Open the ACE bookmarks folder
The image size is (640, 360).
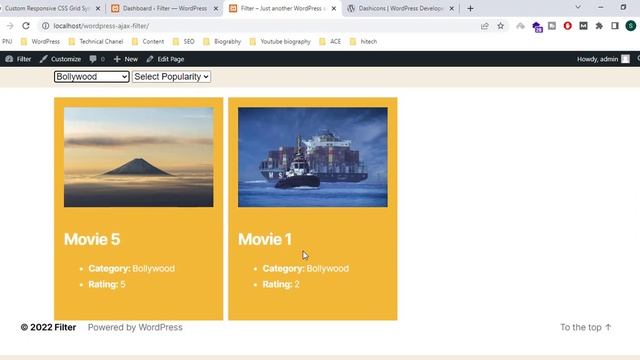tap(330, 42)
